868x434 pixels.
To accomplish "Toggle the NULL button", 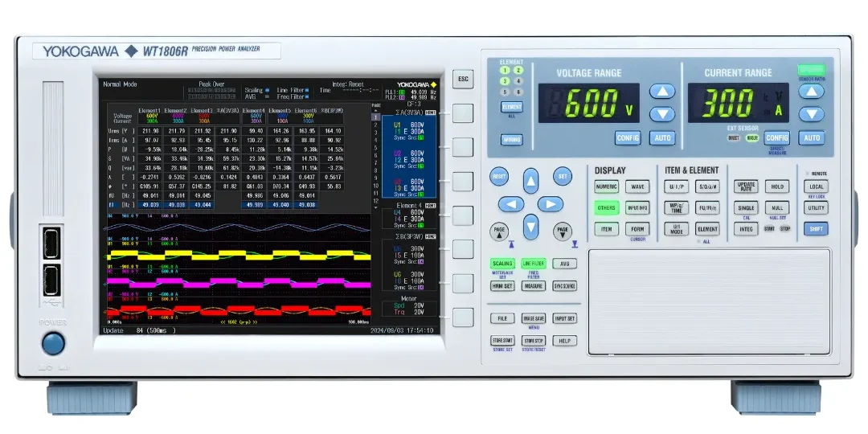I will 776,208.
